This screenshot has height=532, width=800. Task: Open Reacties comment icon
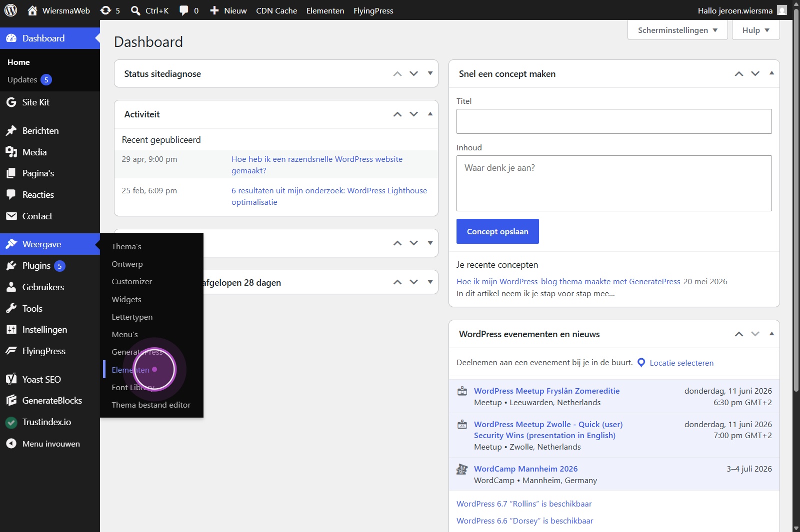11,195
